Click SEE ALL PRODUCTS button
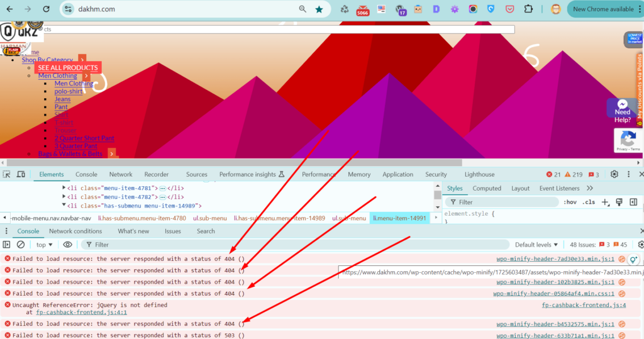644x339 pixels. coord(68,67)
